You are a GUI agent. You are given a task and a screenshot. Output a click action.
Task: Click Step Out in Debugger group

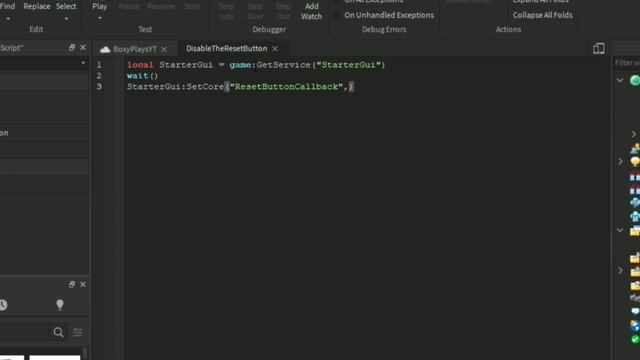[x=283, y=11]
